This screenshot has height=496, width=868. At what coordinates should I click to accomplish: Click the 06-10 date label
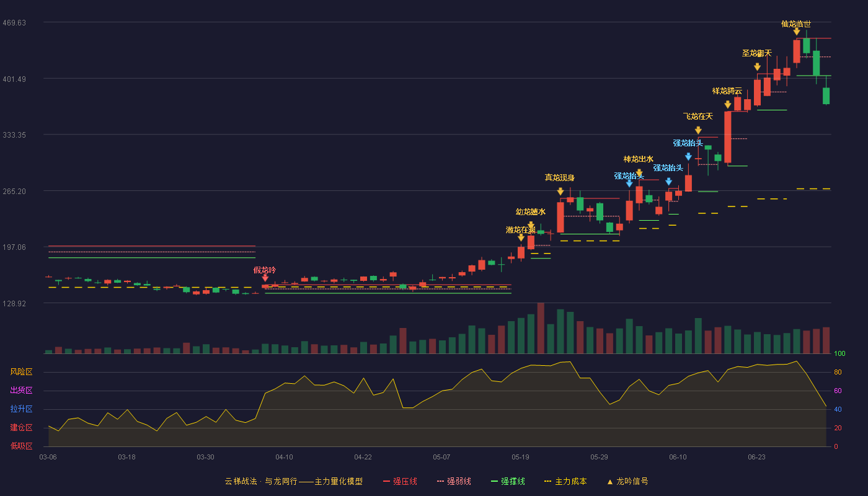678,457
